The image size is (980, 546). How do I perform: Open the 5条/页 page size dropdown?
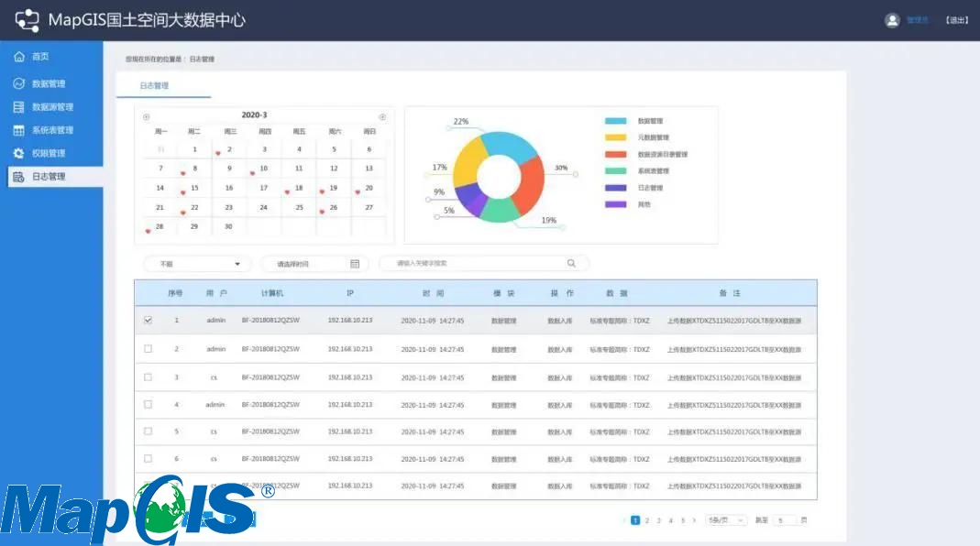pos(726,520)
